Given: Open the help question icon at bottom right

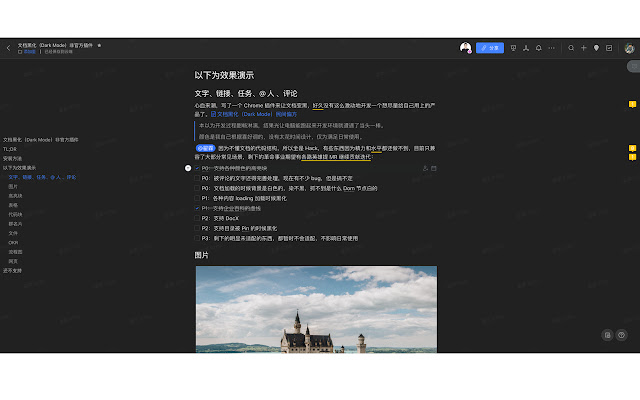Looking at the screenshot, I should (622, 335).
